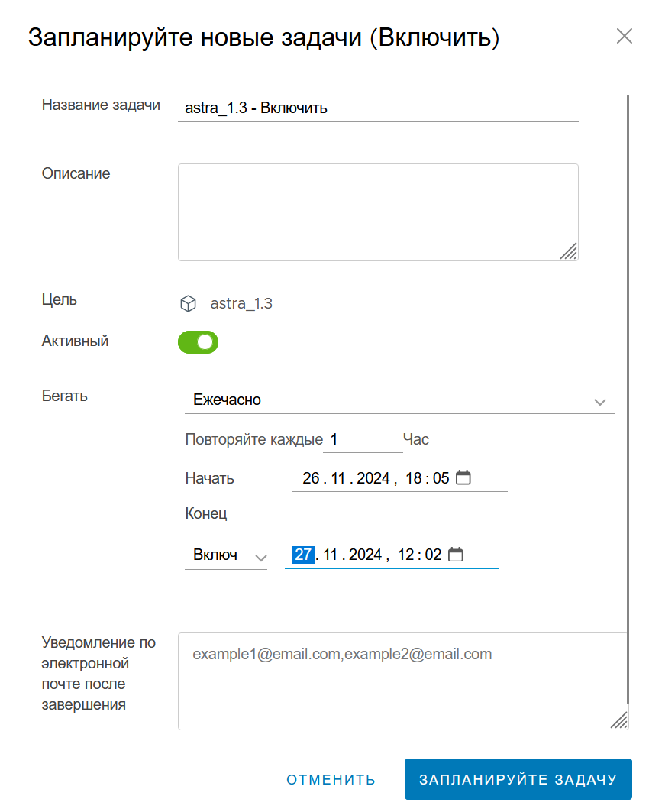Select the minutes 02 in end time
Image resolution: width=649 pixels, height=812 pixels.
pos(433,555)
